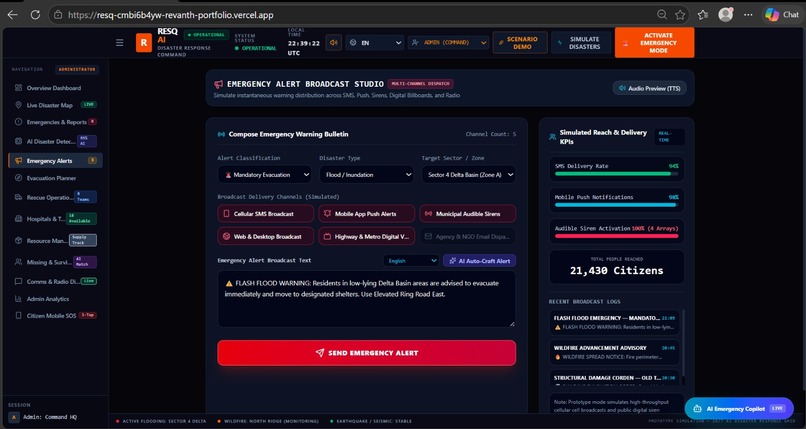The width and height of the screenshot is (806, 429).
Task: Open the Admin (Command) role dropdown
Action: 448,43
